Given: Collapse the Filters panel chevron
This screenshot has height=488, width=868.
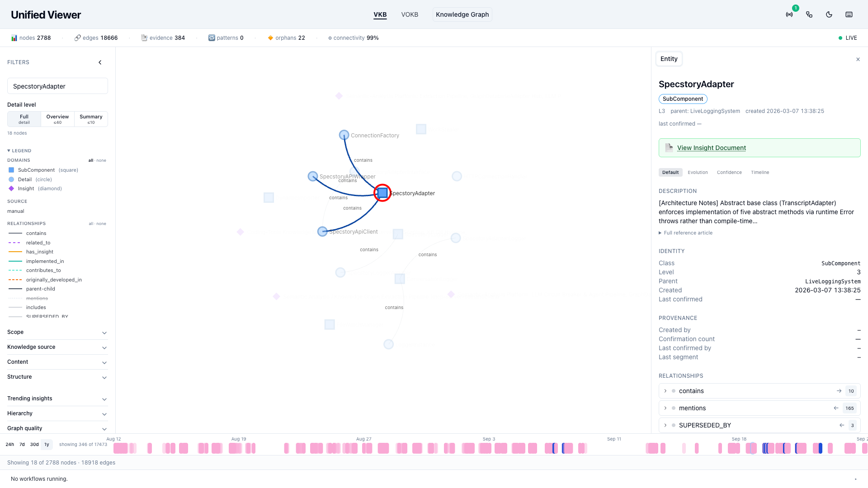Looking at the screenshot, I should tap(100, 62).
